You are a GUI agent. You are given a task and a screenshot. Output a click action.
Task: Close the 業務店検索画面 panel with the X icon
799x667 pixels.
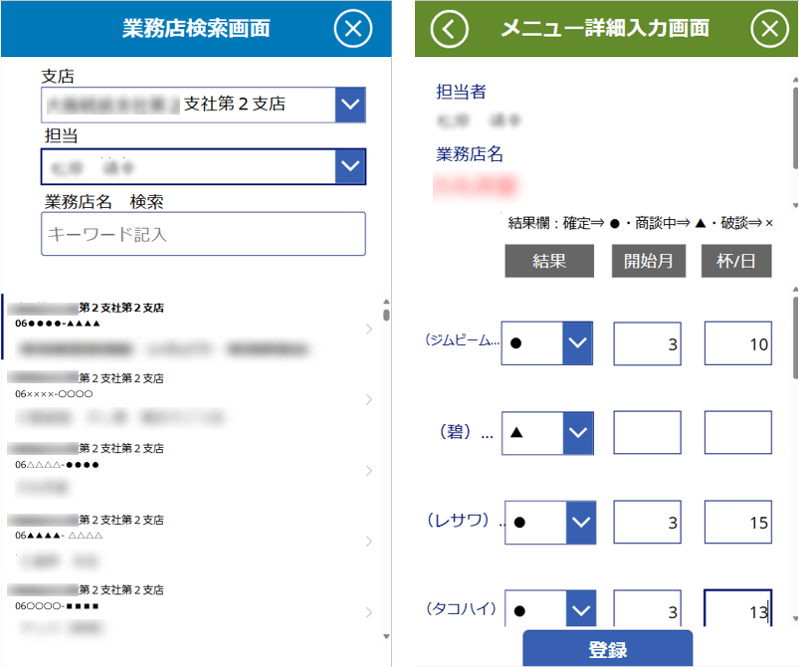[x=352, y=28]
